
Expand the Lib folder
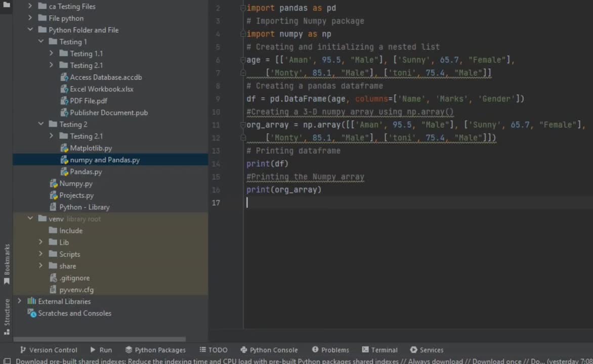(x=41, y=242)
